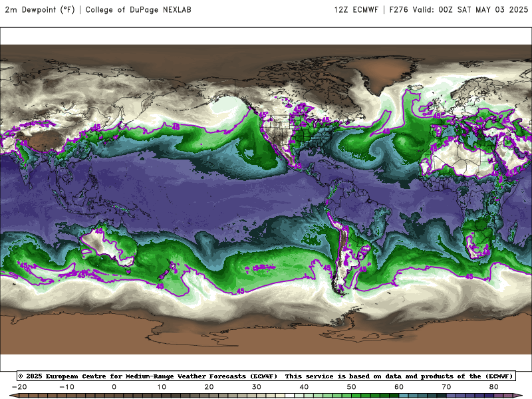Click the 40 value on the color scale

(304, 387)
